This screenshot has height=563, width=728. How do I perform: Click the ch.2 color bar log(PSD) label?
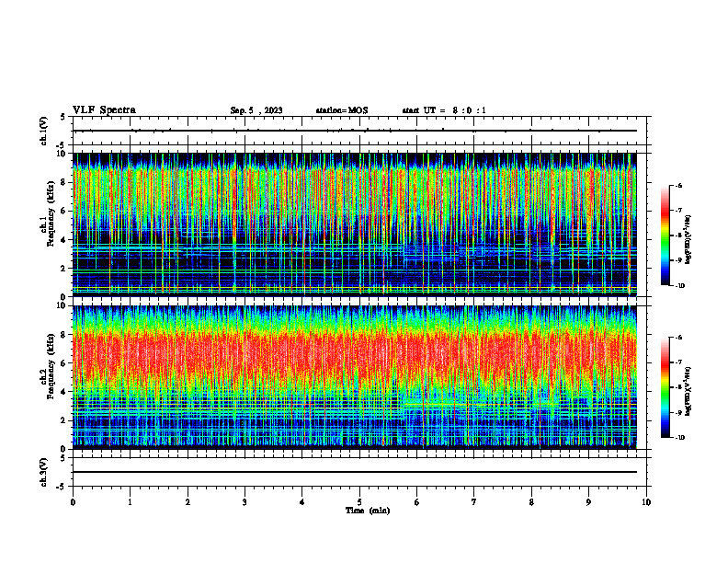tap(688, 391)
